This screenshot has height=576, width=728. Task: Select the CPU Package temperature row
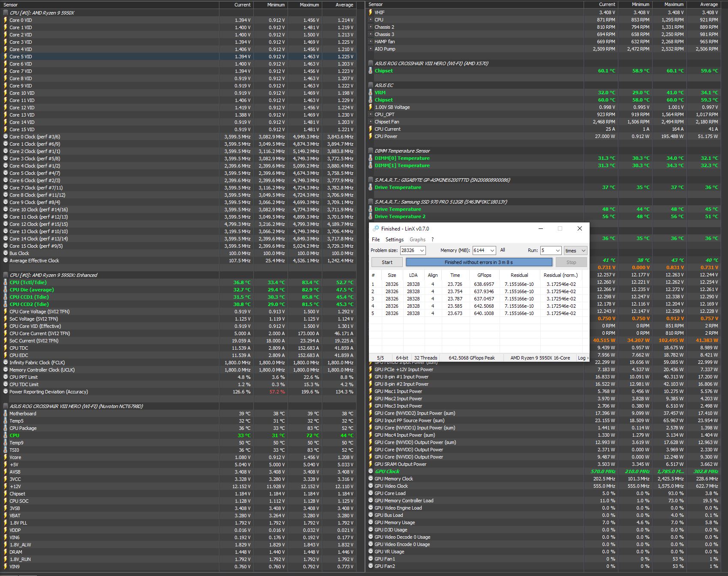[x=178, y=428]
